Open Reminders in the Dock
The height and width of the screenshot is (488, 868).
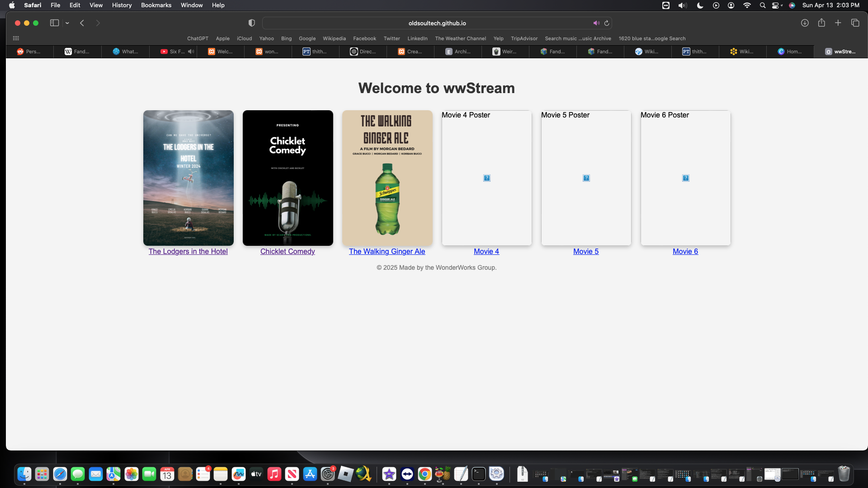[203, 474]
